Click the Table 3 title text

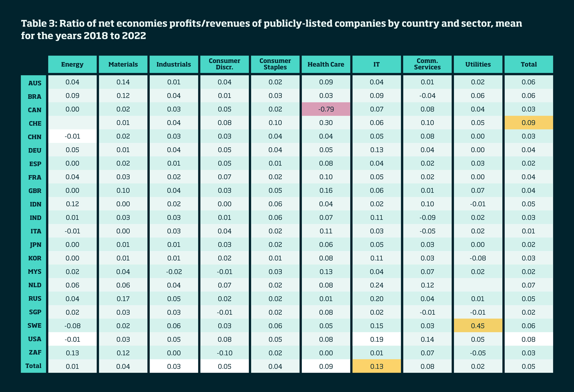271,29
